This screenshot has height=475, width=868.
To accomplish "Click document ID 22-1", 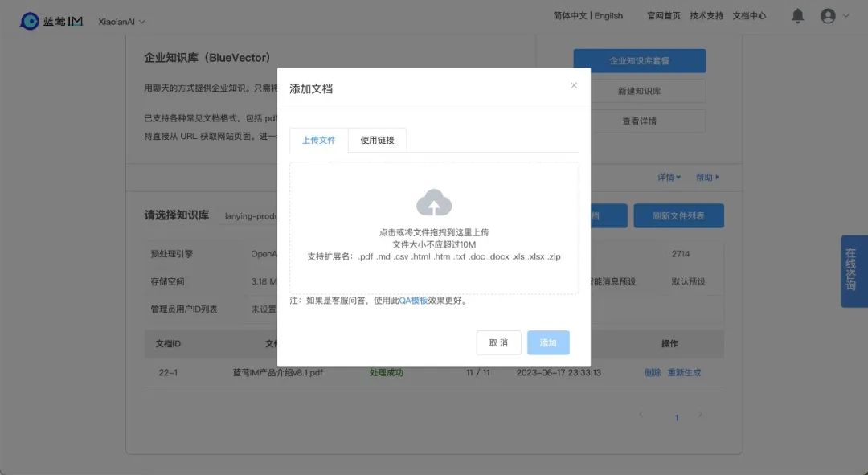I will [x=168, y=373].
